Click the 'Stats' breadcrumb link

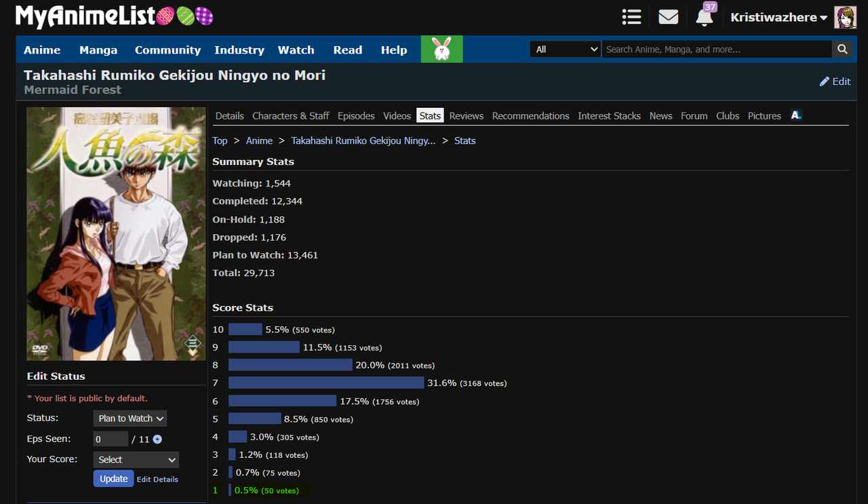pyautogui.click(x=465, y=141)
